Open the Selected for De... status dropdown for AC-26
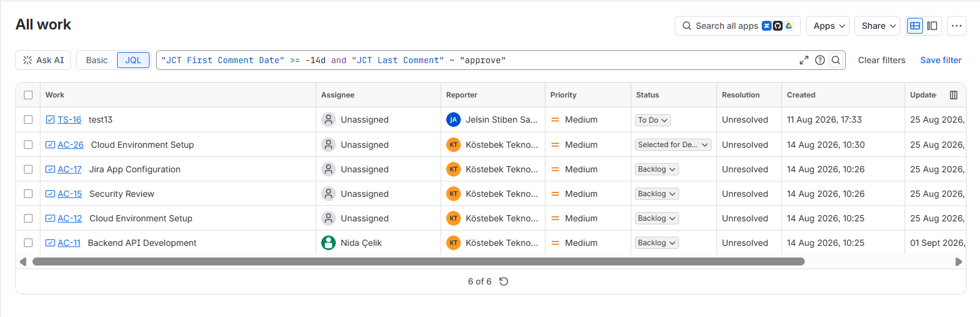The width and height of the screenshot is (980, 317). (673, 145)
